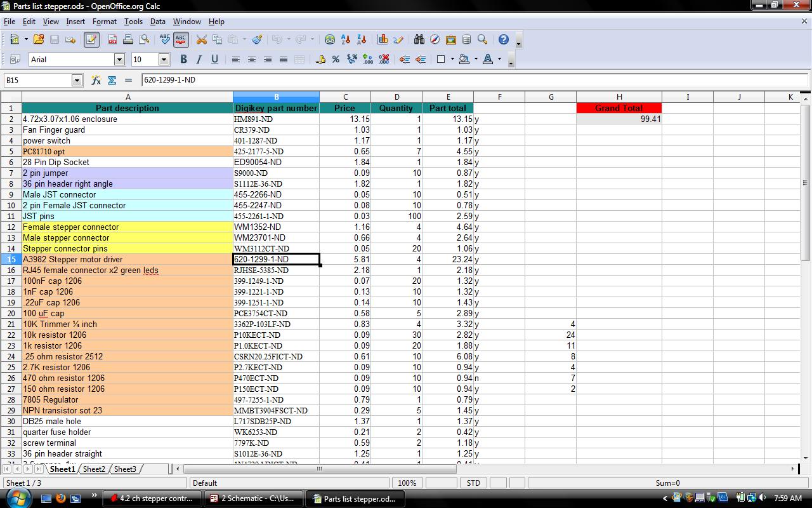This screenshot has width=812, height=508.
Task: Click the Copy icon
Action: [218, 39]
